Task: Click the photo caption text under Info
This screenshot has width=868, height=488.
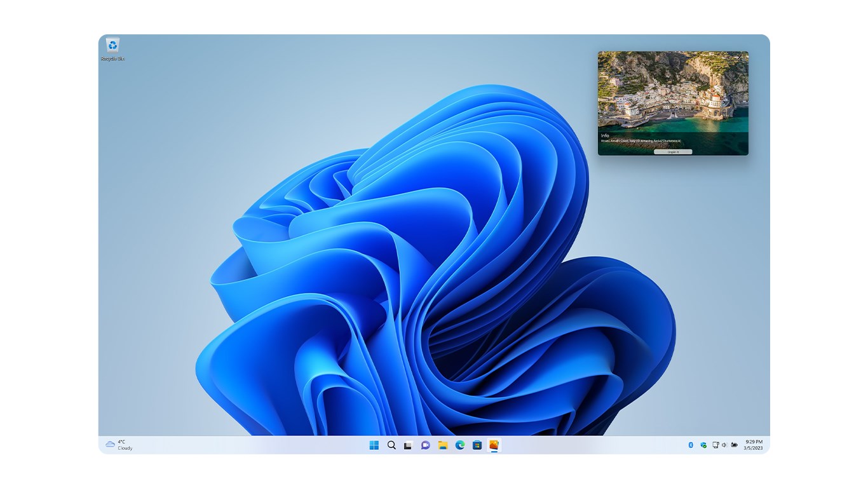Action: click(641, 140)
